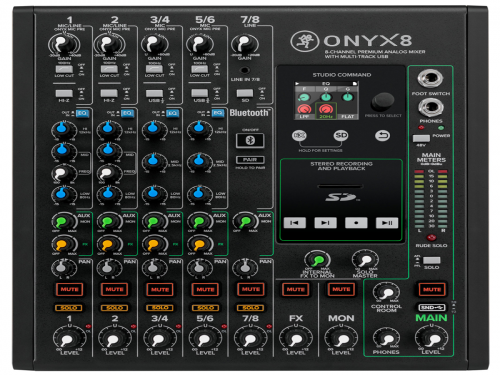
Task: Click the channel 2 orange FX send knob
Action: (x=109, y=244)
